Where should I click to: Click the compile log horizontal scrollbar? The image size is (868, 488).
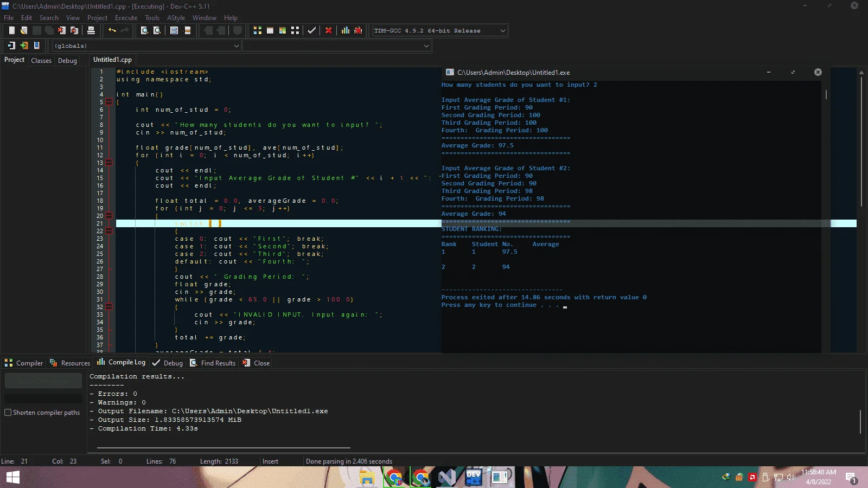pos(224,448)
